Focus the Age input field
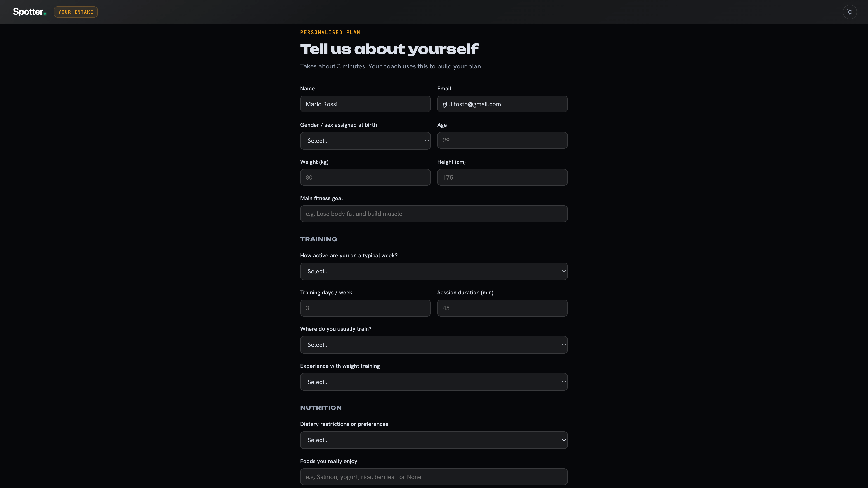Viewport: 868px width, 488px height. (x=502, y=141)
